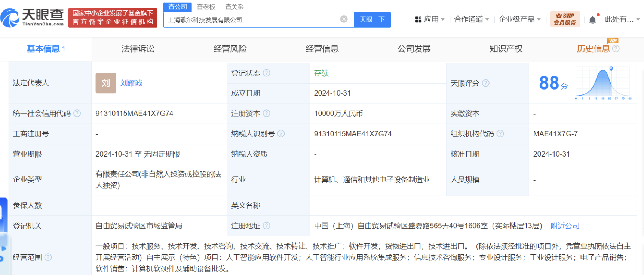The height and width of the screenshot is (275, 644).
Task: Open legal representative 刘耀诚 link
Action: [131, 83]
